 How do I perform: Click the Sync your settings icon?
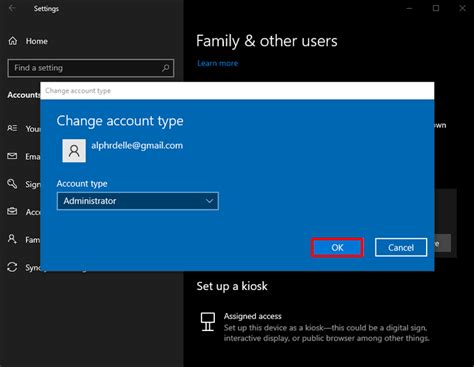tap(12, 267)
